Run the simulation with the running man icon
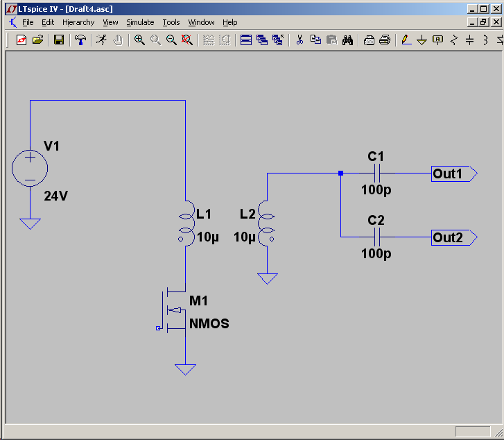Screen dimensions: 504x440 tap(102, 40)
